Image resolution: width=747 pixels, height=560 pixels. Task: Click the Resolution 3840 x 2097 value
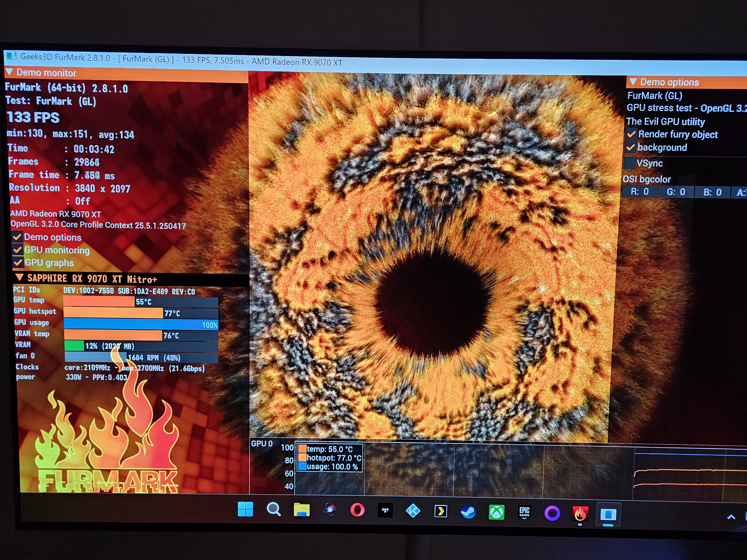click(103, 188)
